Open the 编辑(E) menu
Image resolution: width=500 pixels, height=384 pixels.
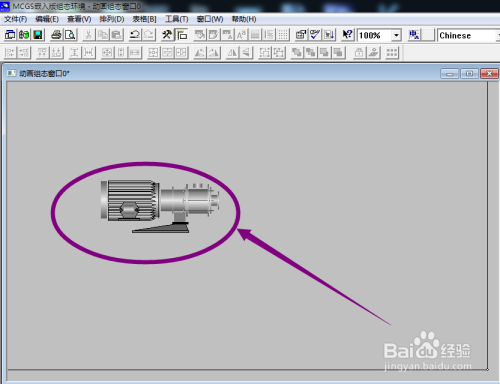coord(47,19)
